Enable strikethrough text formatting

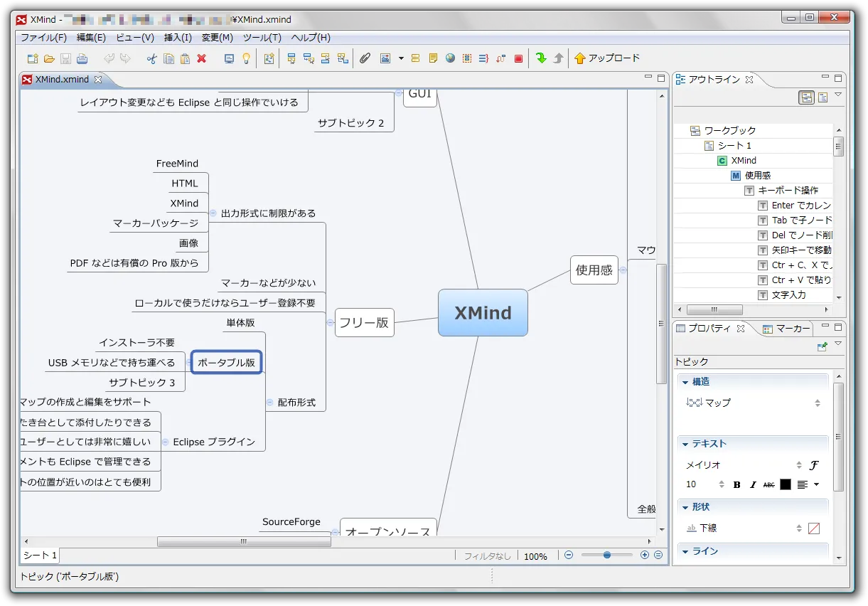tap(768, 484)
